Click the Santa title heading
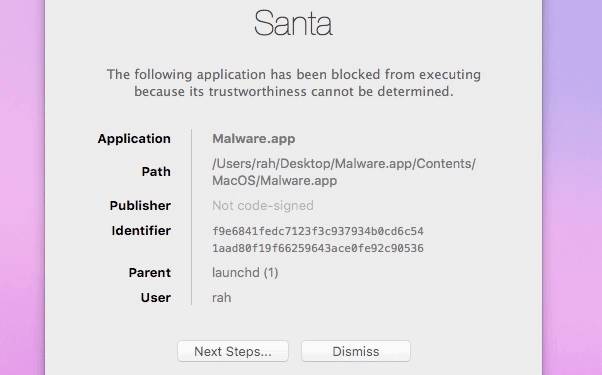Screen dimensions: 602x375 [293, 23]
